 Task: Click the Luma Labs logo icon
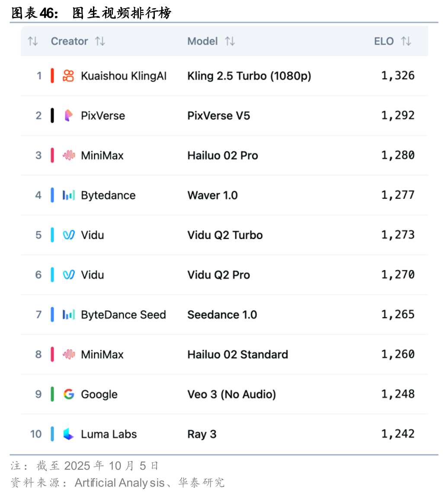coord(68,434)
